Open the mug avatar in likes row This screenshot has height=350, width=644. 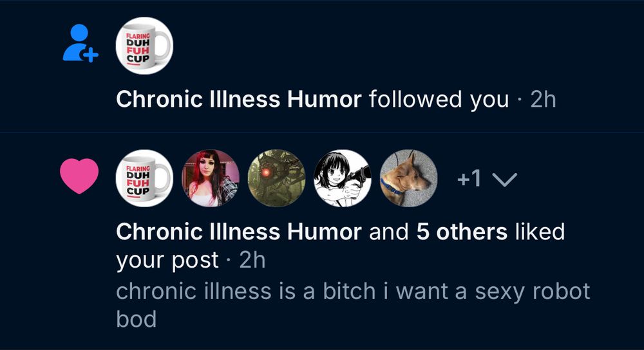[144, 178]
